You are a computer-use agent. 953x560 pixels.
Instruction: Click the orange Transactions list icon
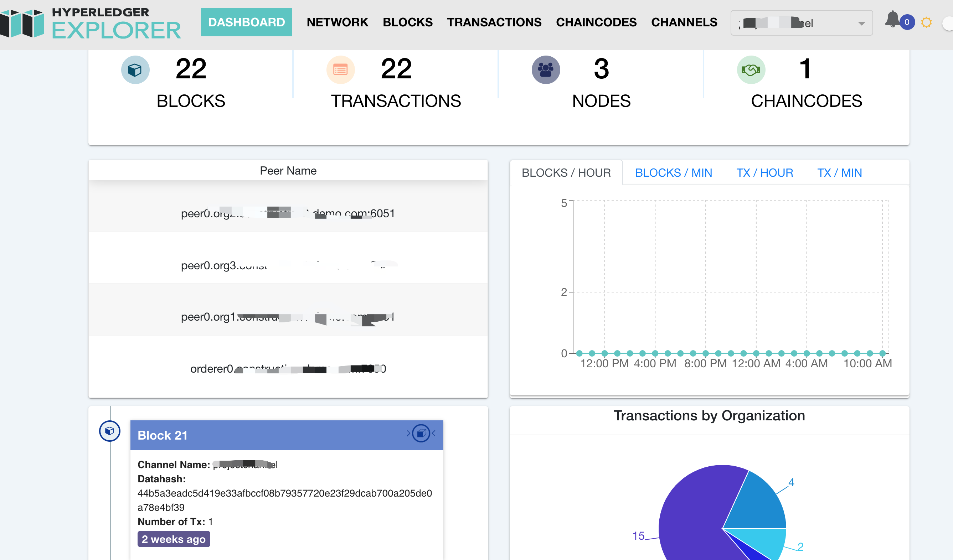[x=340, y=70]
